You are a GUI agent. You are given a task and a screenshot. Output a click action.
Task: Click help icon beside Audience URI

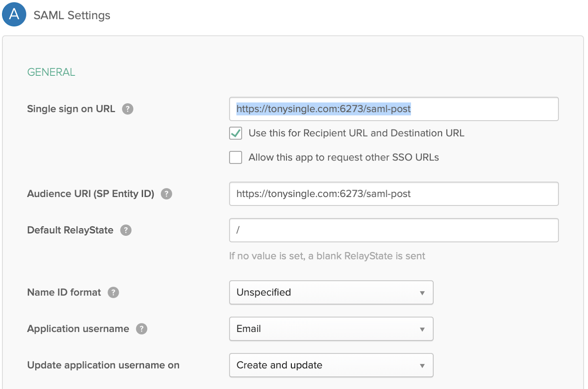[x=167, y=194]
